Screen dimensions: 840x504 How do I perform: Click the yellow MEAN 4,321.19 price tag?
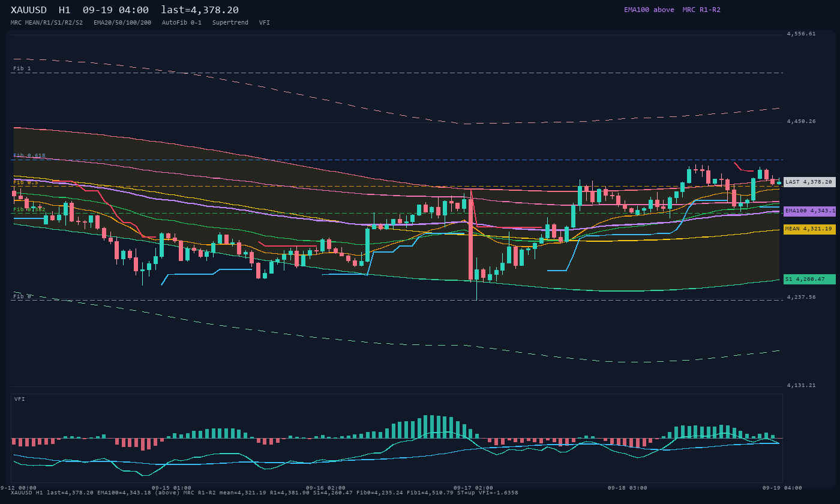(809, 229)
